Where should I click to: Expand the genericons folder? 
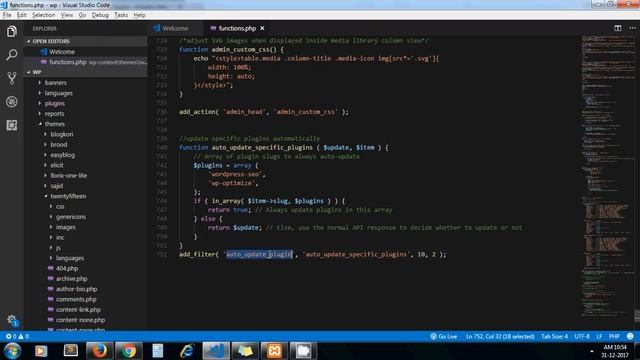click(x=71, y=217)
